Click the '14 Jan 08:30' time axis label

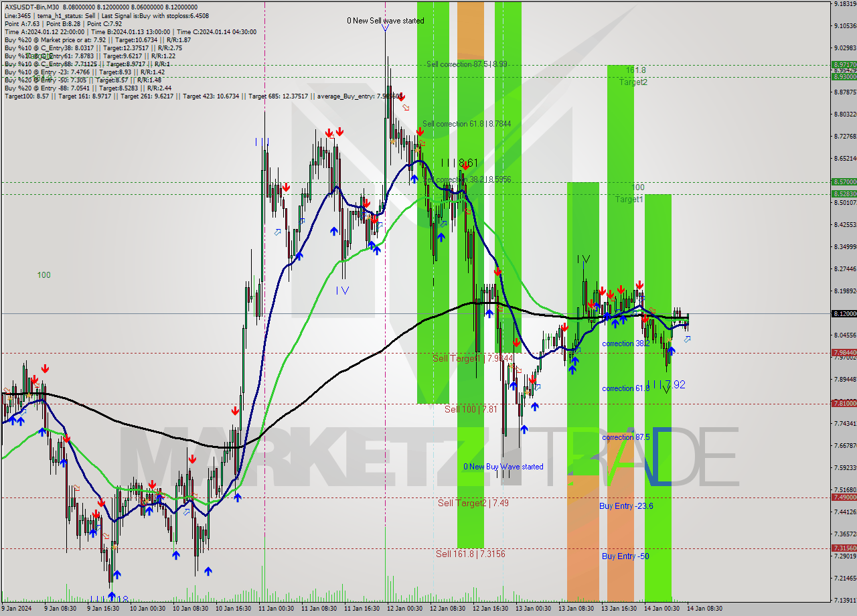(704, 609)
